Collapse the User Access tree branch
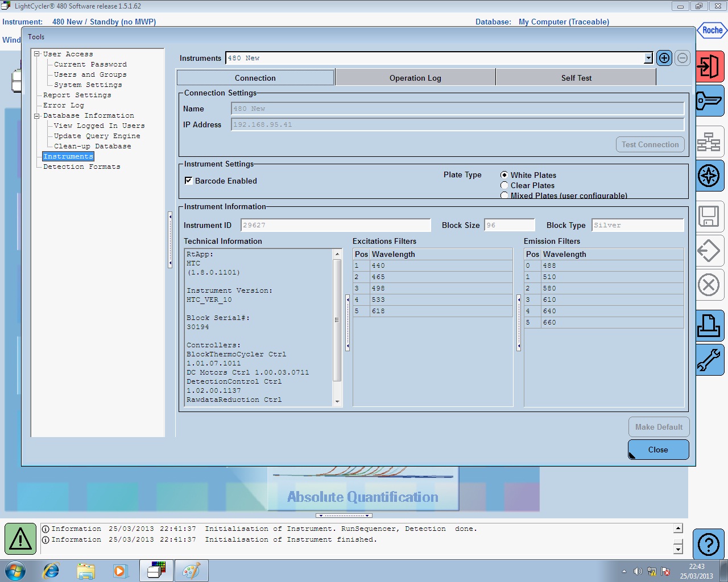 pyautogui.click(x=36, y=53)
